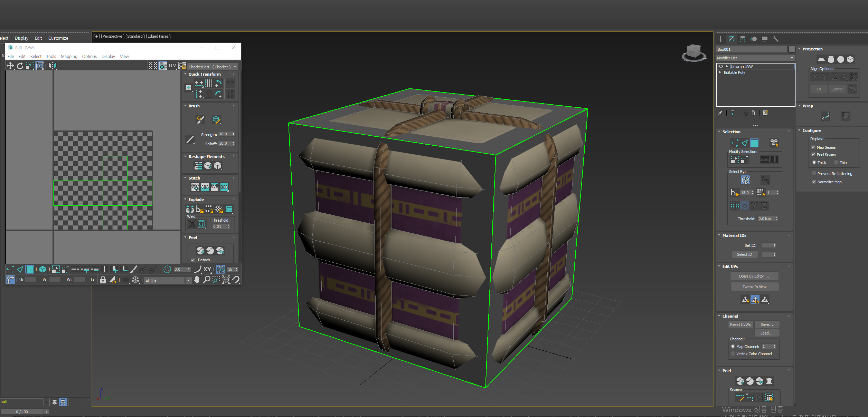Toggle the Map Seams checkbox
Image resolution: width=868 pixels, height=417 pixels.
[x=813, y=147]
